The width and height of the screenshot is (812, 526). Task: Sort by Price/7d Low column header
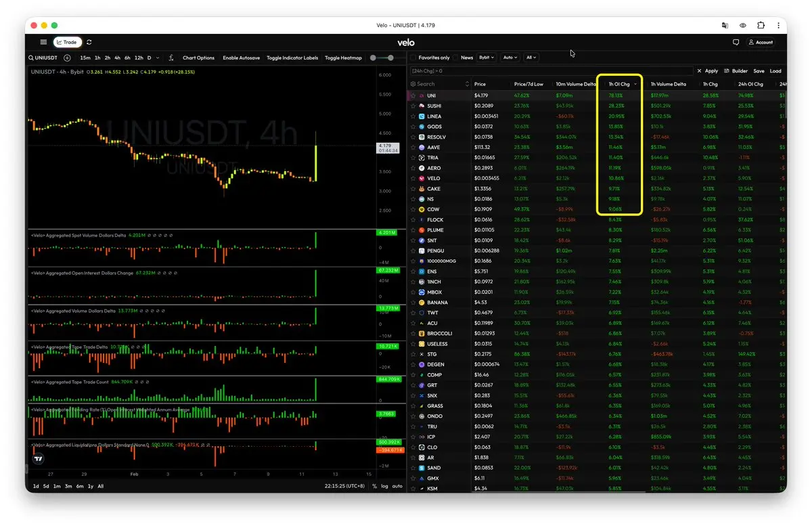528,84
